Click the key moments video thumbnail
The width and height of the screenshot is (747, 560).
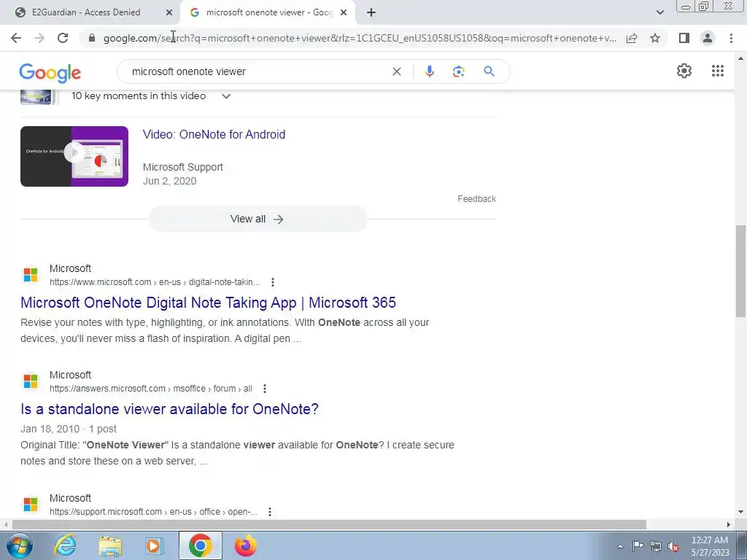tap(36, 97)
